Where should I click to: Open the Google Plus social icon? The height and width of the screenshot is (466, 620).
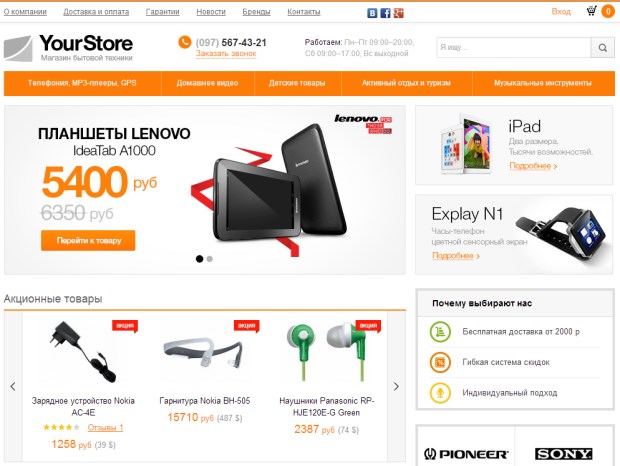[x=399, y=13]
